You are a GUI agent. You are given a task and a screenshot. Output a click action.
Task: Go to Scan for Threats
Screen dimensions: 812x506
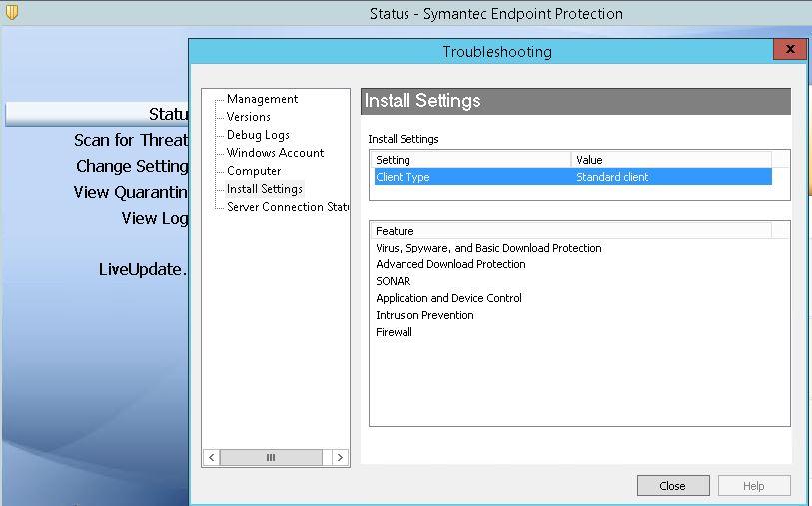pyautogui.click(x=130, y=140)
